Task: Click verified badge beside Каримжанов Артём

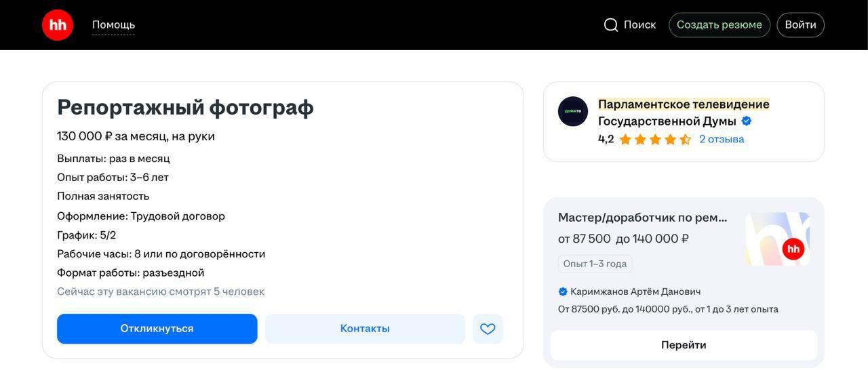Action: tap(563, 291)
